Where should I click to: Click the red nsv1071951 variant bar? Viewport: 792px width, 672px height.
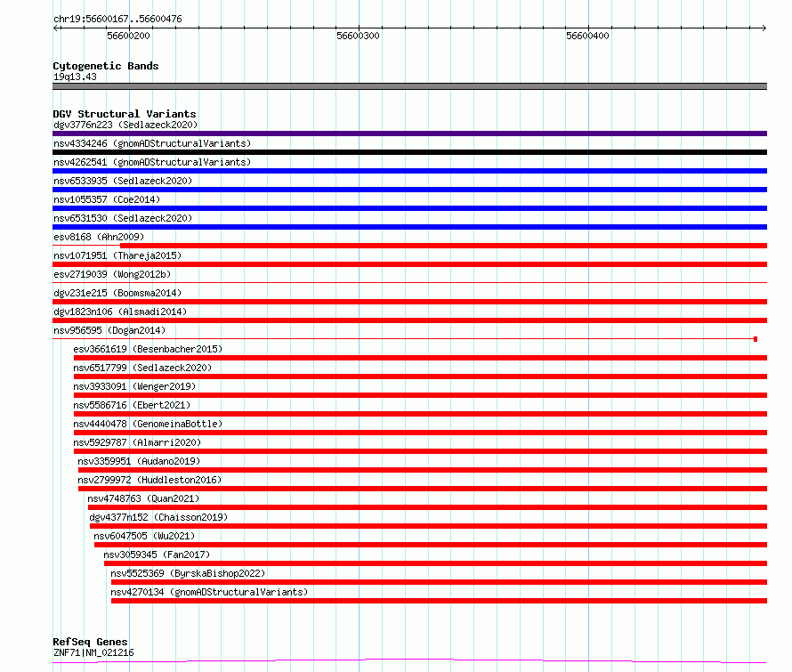(409, 264)
